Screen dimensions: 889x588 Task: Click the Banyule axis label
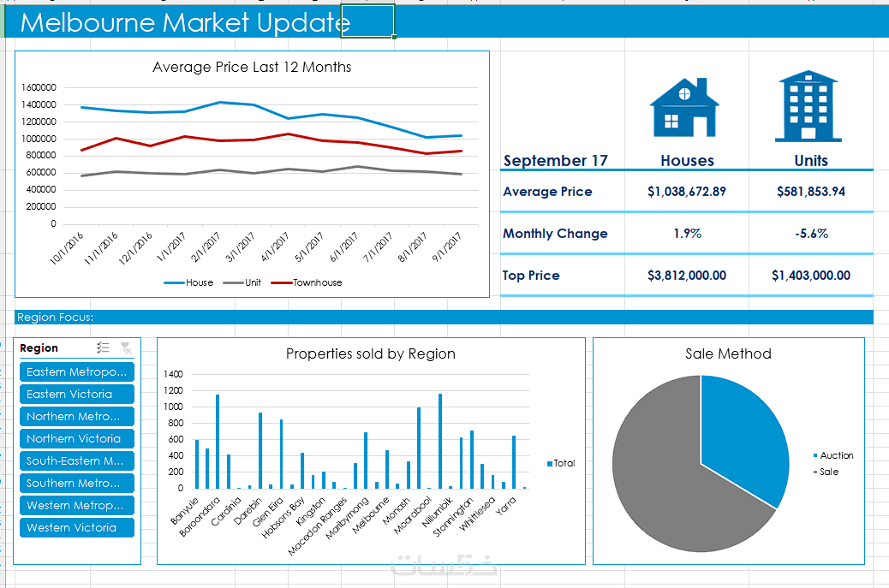click(185, 510)
